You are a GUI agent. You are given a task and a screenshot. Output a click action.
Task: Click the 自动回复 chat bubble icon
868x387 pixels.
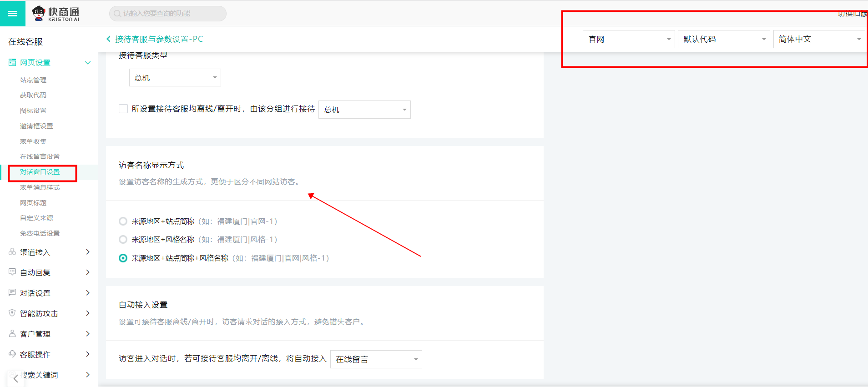[12, 272]
